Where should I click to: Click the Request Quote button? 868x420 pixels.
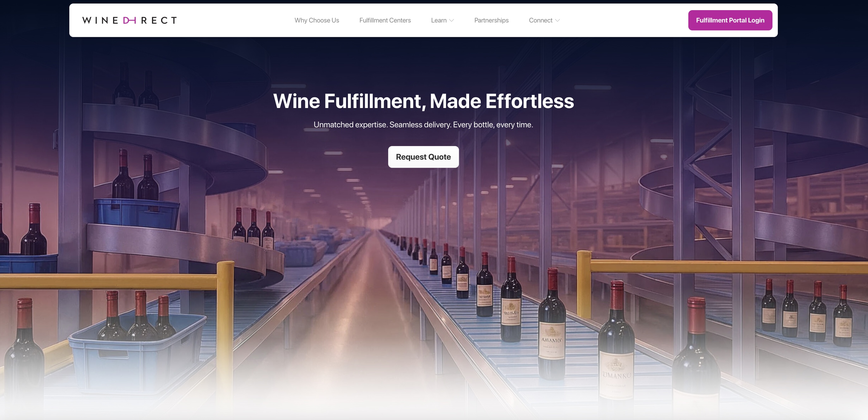click(423, 157)
